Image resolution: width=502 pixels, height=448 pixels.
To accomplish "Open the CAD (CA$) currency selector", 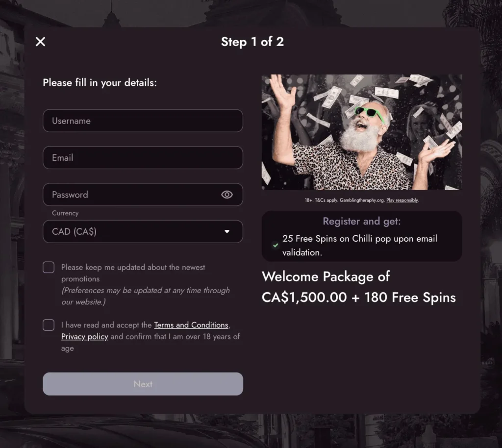I will [x=142, y=231].
